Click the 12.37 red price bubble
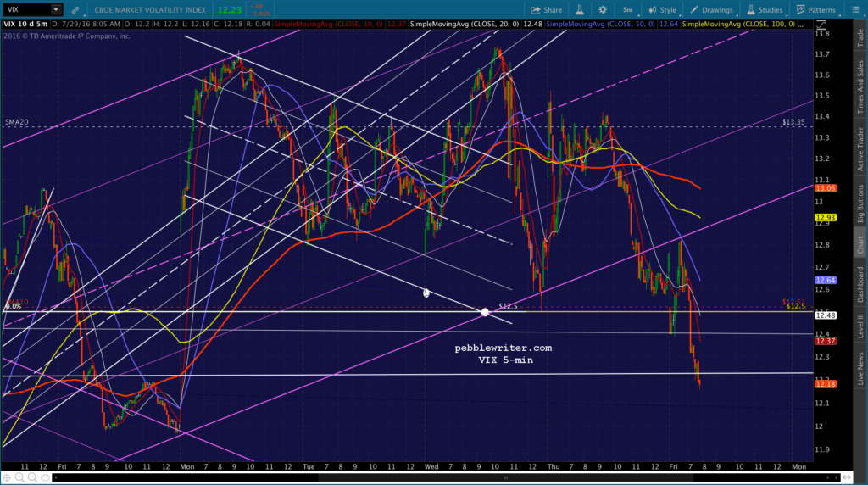 pos(825,341)
